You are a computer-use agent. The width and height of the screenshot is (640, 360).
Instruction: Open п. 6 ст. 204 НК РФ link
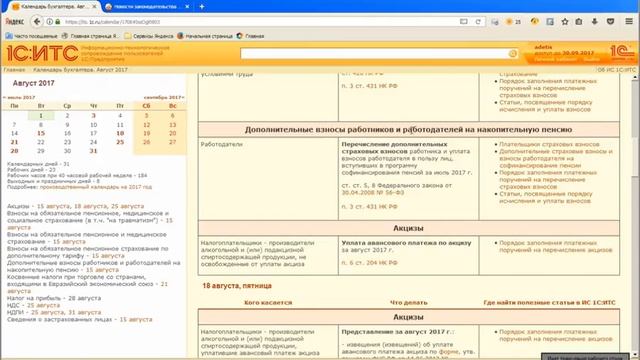click(369, 263)
